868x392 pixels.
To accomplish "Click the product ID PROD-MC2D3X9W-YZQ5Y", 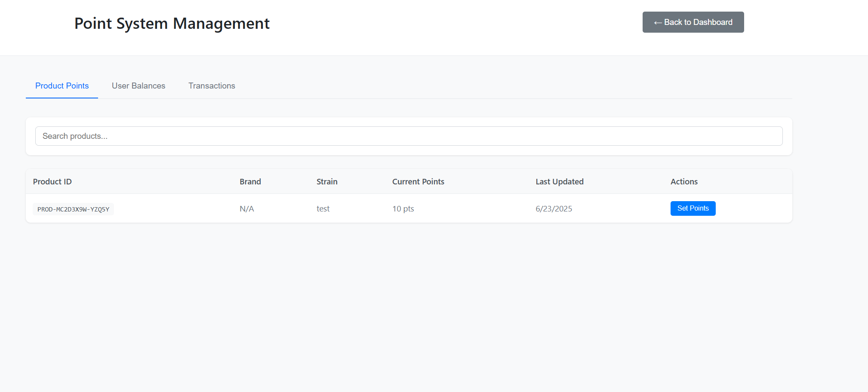I will pos(73,209).
